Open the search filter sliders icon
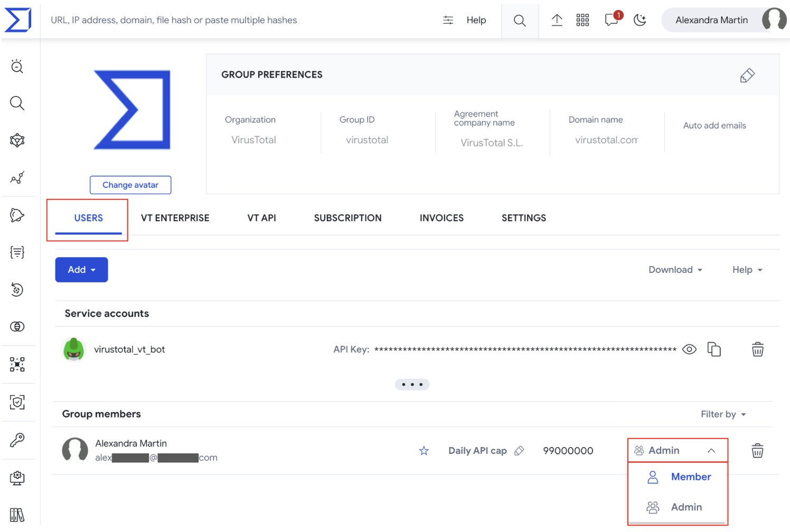 click(x=448, y=20)
